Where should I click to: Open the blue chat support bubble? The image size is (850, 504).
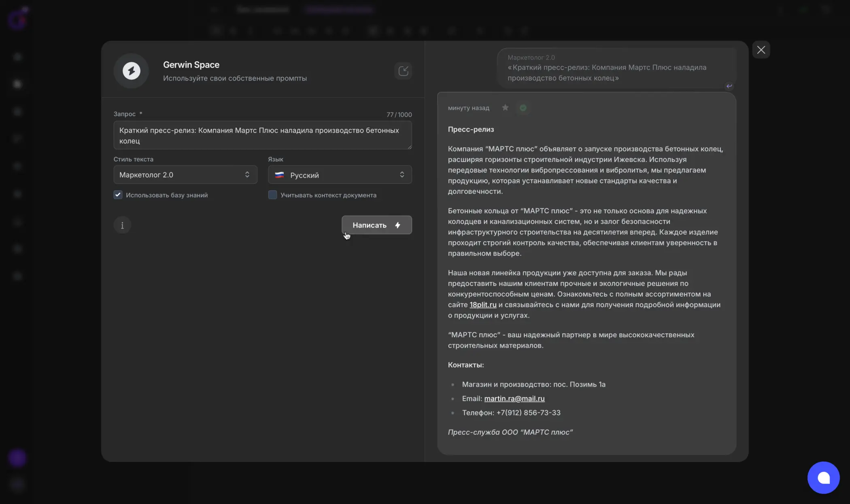pyautogui.click(x=823, y=478)
